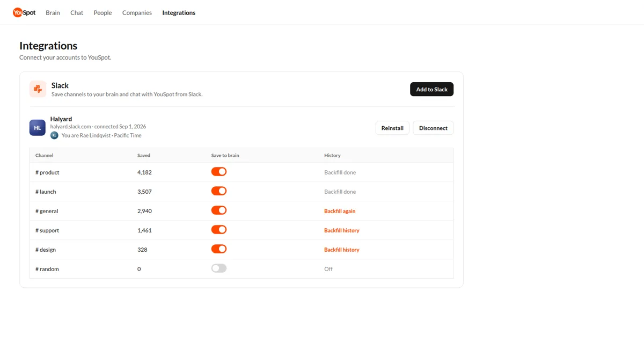Click the Saved column header
The height and width of the screenshot is (364, 644).
(144, 155)
